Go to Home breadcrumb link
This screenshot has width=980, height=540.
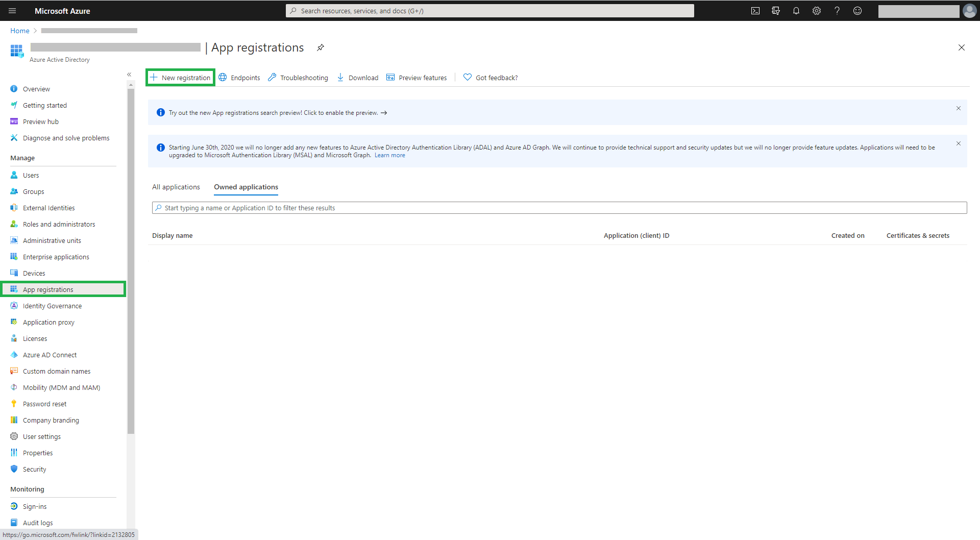pos(20,31)
